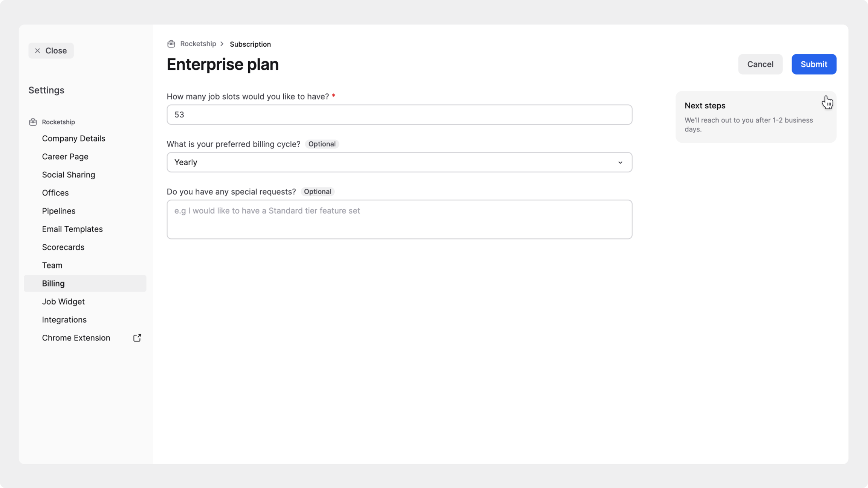Open the Offices settings section
The image size is (868, 488).
point(55,193)
